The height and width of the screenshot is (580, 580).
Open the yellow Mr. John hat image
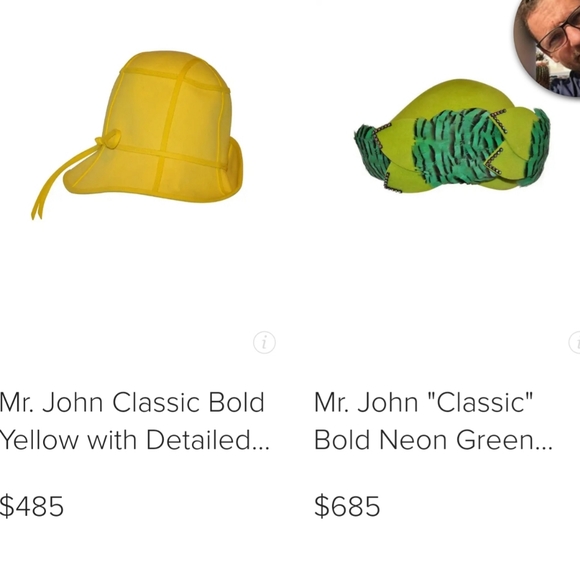pos(137,135)
